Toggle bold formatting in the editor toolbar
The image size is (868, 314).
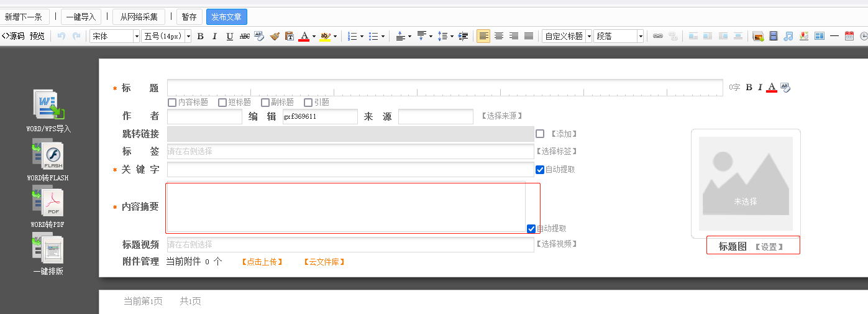click(x=200, y=37)
